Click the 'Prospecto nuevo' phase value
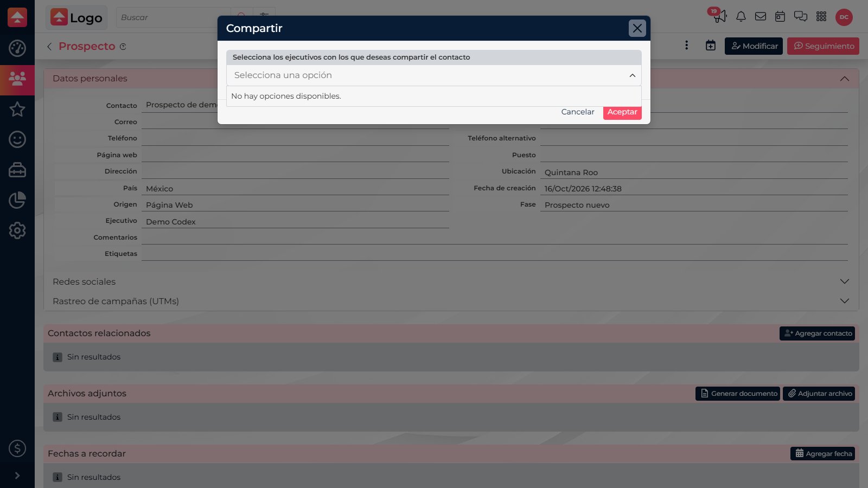The width and height of the screenshot is (868, 488). [x=577, y=205]
